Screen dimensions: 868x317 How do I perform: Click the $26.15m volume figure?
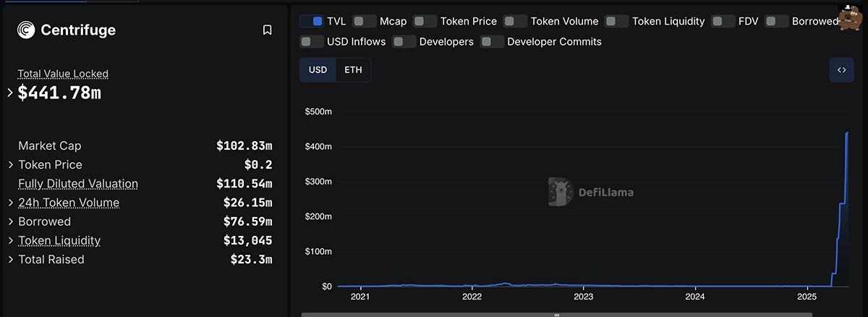pyautogui.click(x=248, y=203)
